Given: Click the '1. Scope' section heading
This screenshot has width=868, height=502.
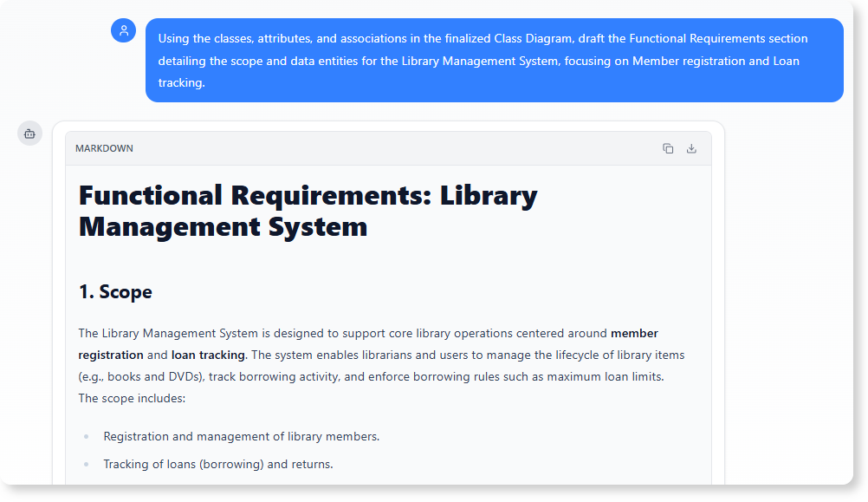Looking at the screenshot, I should click(x=118, y=292).
